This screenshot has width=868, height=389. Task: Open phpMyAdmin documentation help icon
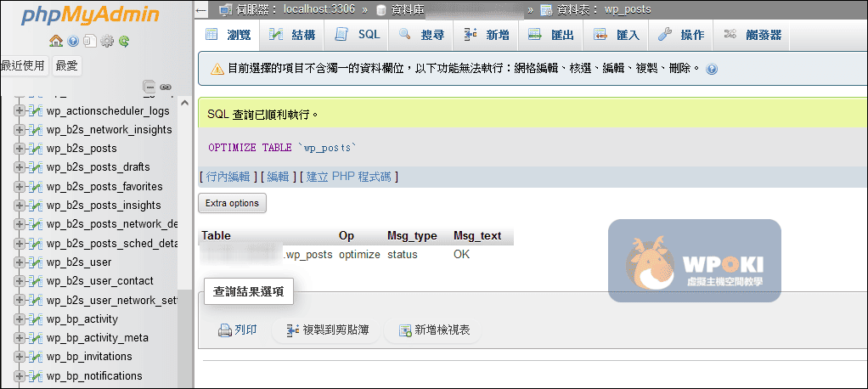[73, 41]
